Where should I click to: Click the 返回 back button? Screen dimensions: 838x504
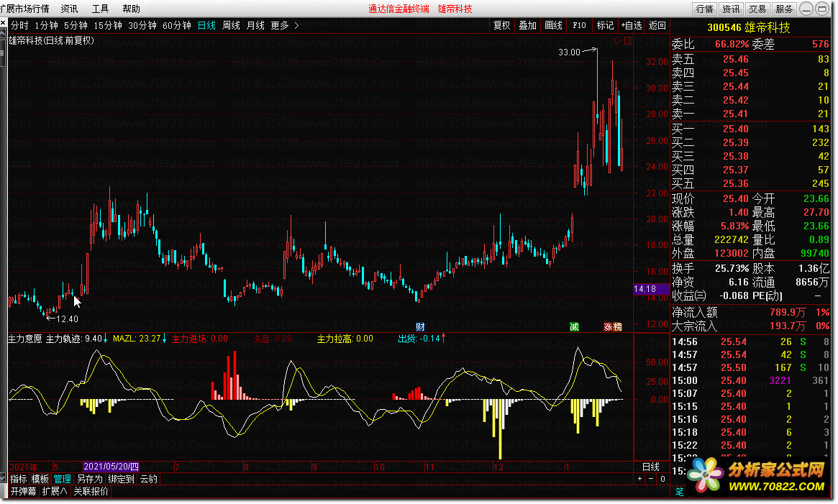[x=657, y=25]
